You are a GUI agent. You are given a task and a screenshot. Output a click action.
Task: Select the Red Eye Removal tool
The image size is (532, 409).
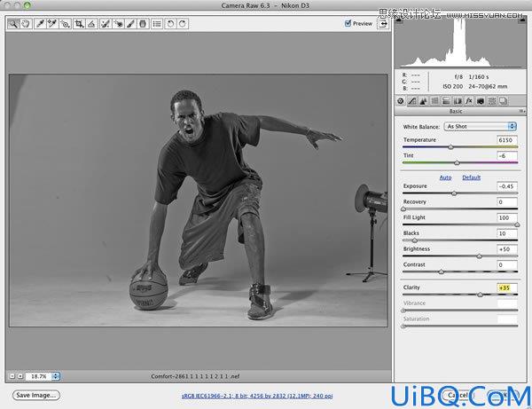pyautogui.click(x=118, y=24)
